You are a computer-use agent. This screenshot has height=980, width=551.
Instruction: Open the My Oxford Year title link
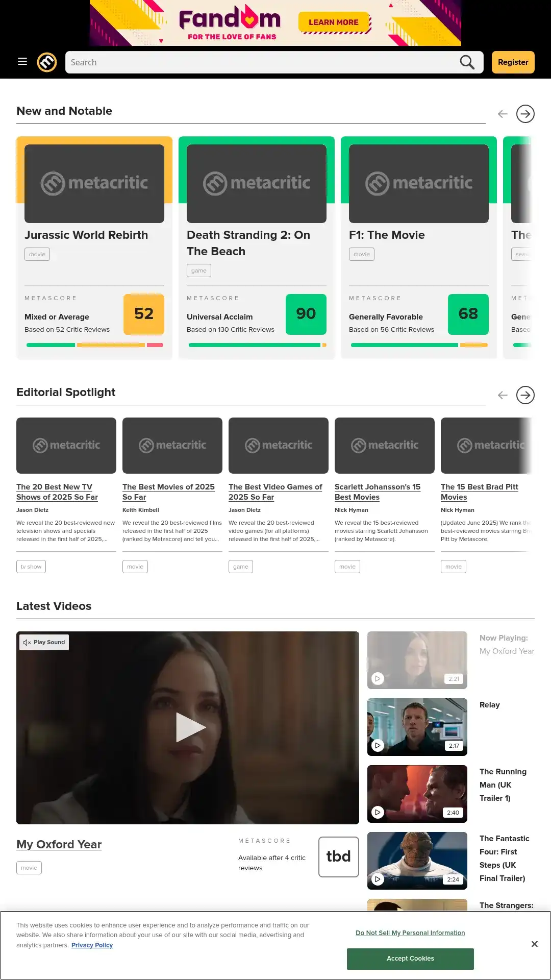(x=59, y=844)
